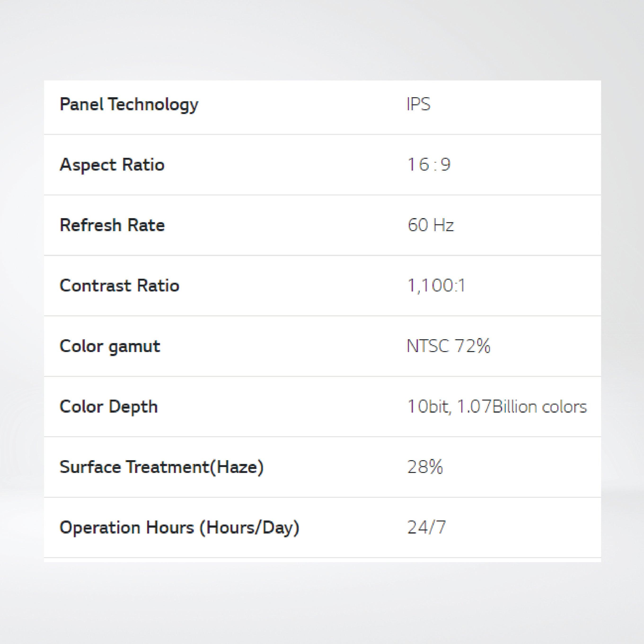Click the Color Depth label
Image resolution: width=644 pixels, height=644 pixels.
point(108,407)
